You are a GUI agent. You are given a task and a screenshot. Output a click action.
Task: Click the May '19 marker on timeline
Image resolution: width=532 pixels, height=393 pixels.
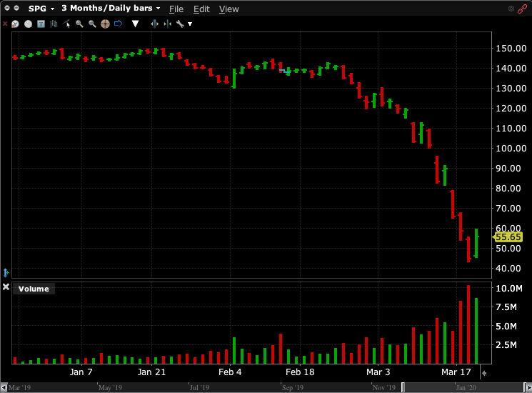110,387
